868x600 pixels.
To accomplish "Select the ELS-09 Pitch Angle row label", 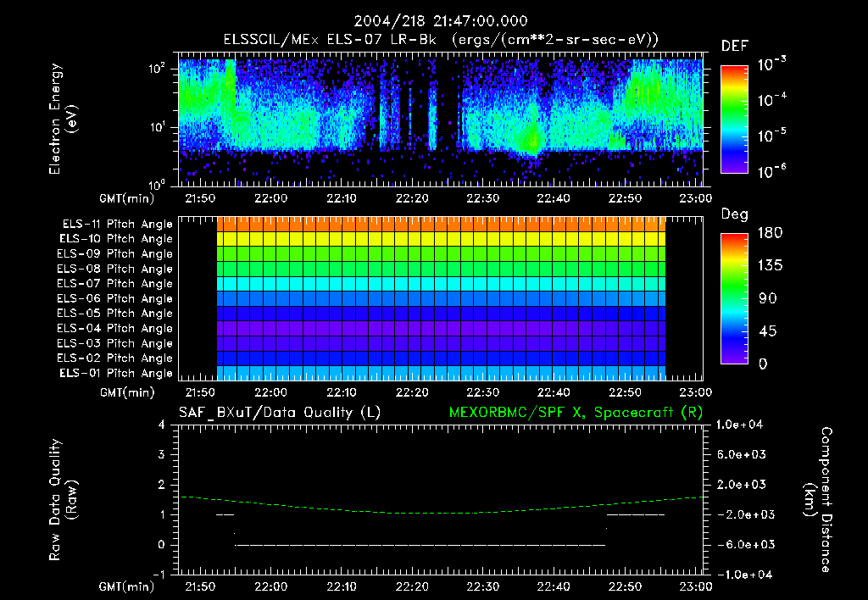I will pyautogui.click(x=114, y=254).
